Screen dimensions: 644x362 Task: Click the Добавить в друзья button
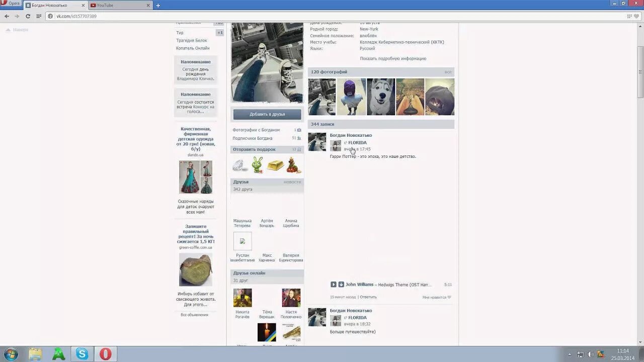click(x=267, y=114)
